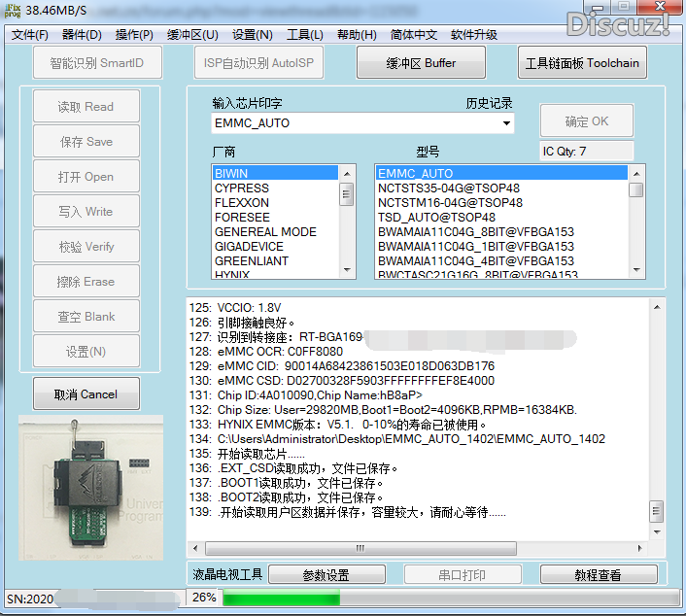
Task: Click 智能识别 SmartID button
Action: 97,62
